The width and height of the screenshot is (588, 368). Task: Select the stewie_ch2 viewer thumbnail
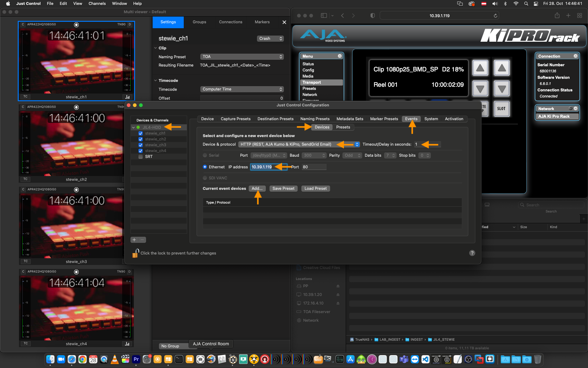click(76, 144)
